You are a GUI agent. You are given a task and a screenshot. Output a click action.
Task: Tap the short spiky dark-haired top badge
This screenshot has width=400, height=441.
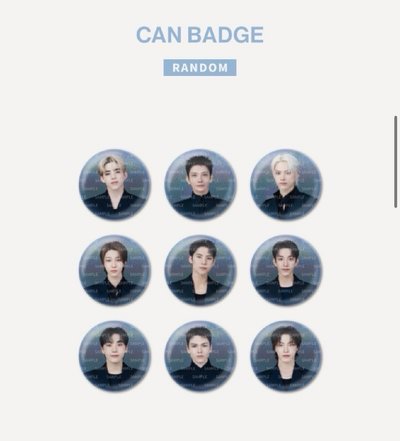(x=200, y=184)
